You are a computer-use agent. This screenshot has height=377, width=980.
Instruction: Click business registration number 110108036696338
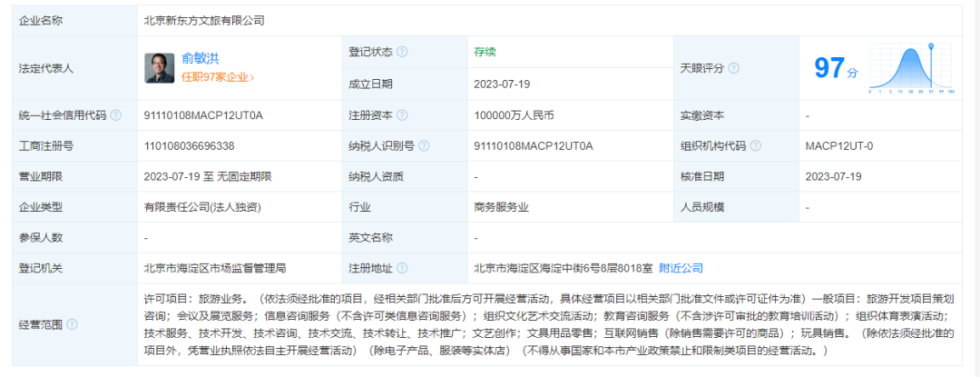tap(189, 145)
